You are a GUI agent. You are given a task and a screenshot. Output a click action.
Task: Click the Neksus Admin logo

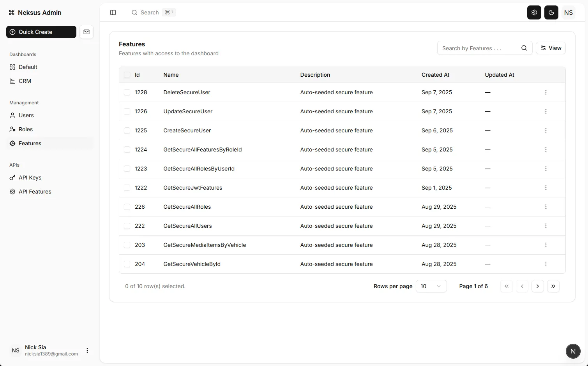click(35, 12)
